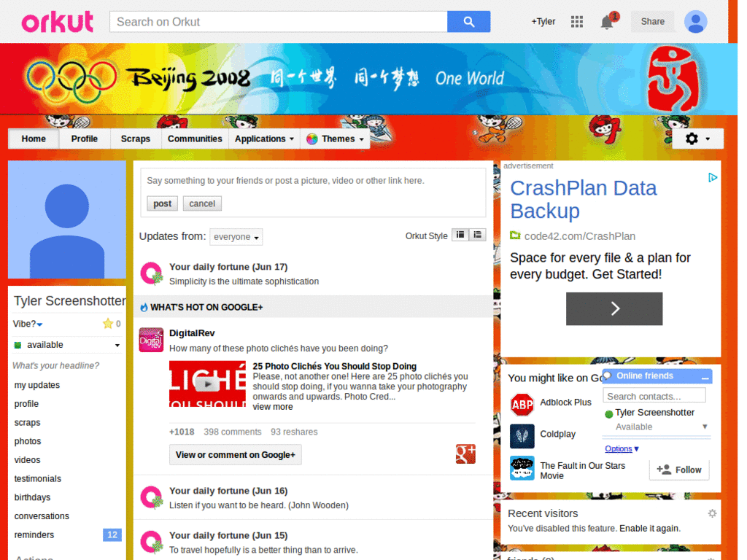Screen dimensions: 747x560
Task: Click 93 reshares on DigitalRev post
Action: pyautogui.click(x=294, y=432)
